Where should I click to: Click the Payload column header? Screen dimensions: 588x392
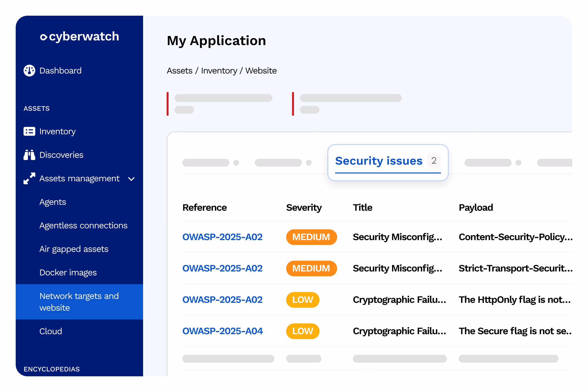(476, 208)
